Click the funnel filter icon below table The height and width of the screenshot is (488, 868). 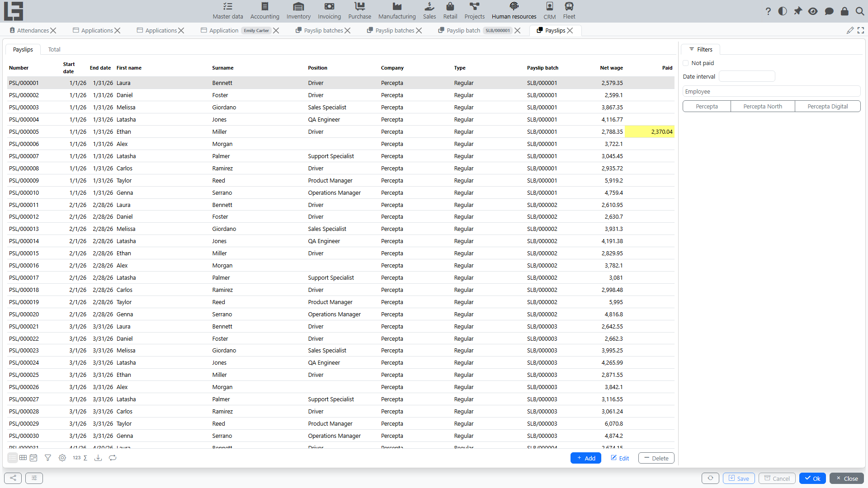click(x=48, y=458)
